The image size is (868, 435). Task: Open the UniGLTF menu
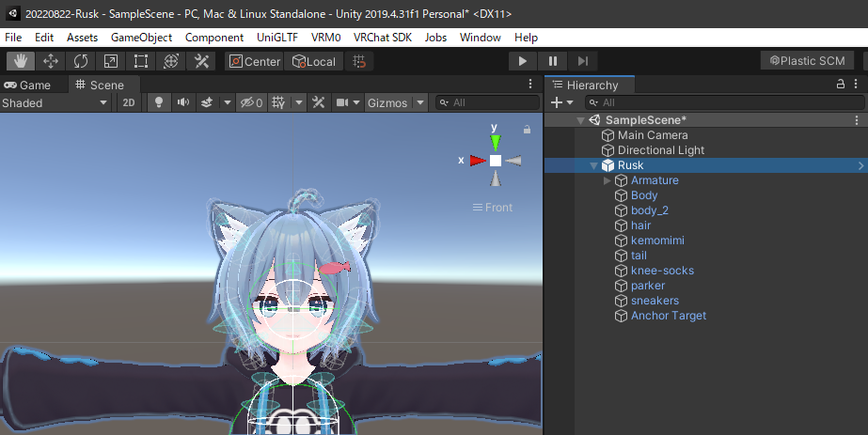point(276,38)
